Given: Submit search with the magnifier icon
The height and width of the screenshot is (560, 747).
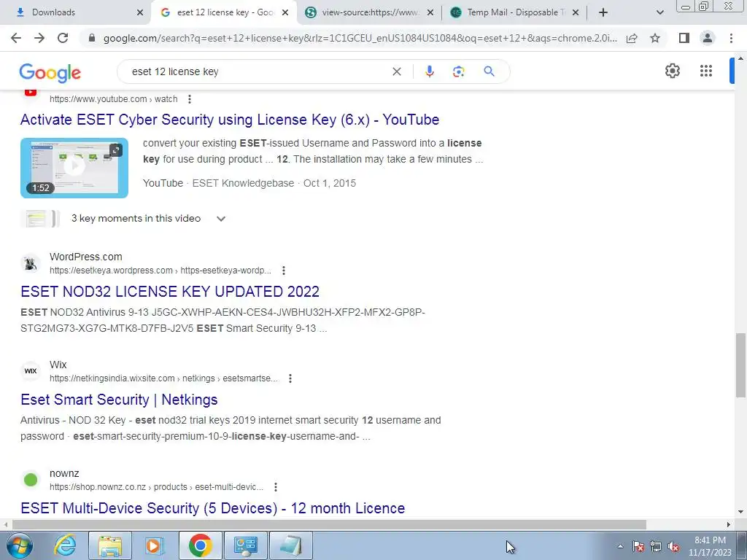Looking at the screenshot, I should point(489,71).
